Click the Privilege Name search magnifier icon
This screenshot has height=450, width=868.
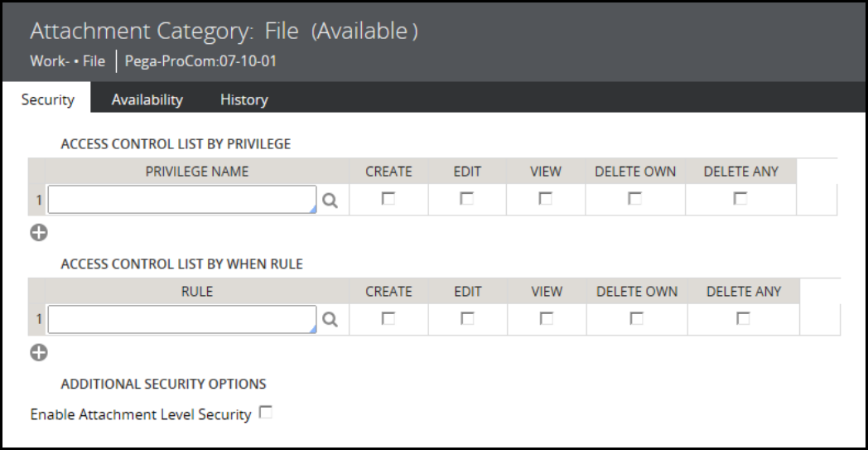coord(330,201)
